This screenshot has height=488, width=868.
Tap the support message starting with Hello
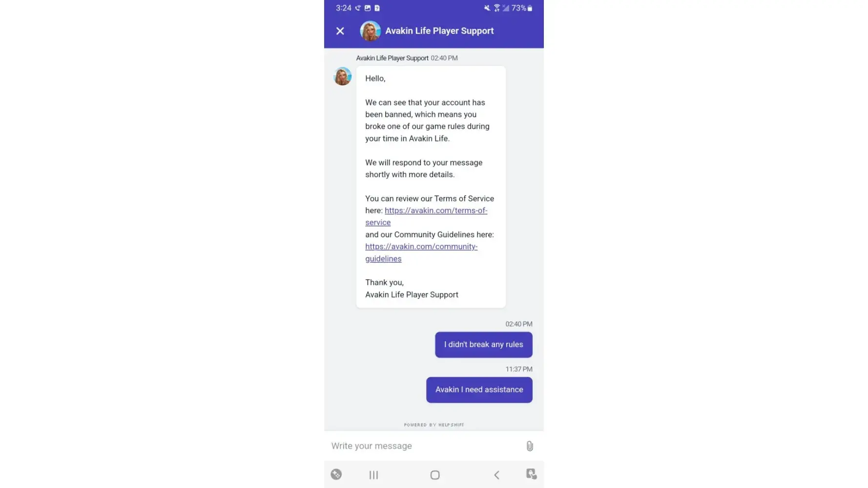click(431, 187)
